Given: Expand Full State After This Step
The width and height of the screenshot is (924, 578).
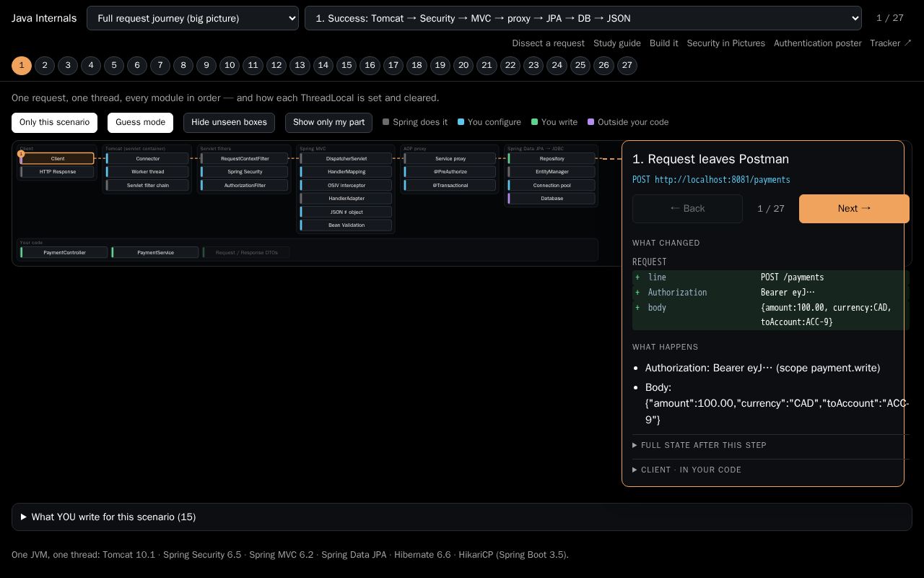Looking at the screenshot, I should click(771, 445).
